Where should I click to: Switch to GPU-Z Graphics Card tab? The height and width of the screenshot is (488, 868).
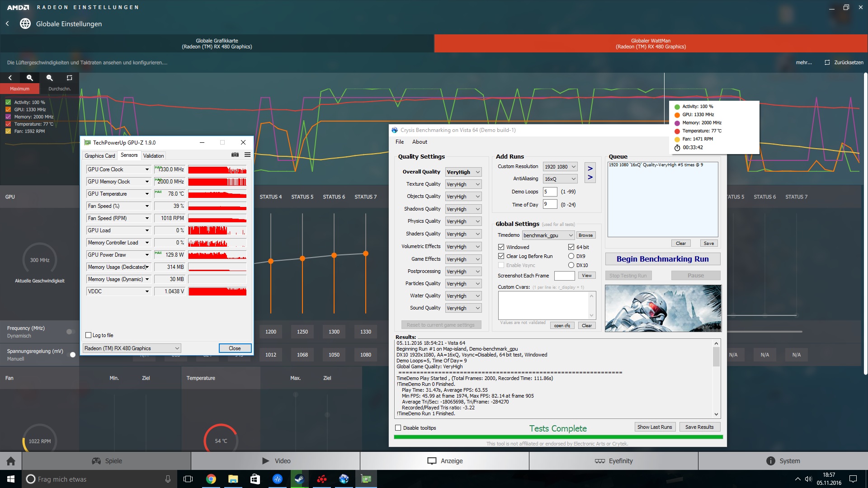point(99,156)
